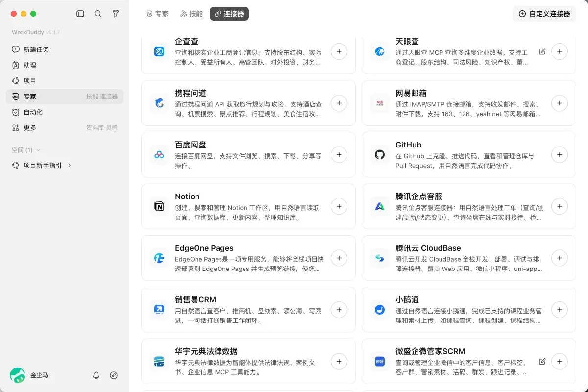
Task: Add the 天眼查 connector with its plus button
Action: [x=560, y=51]
